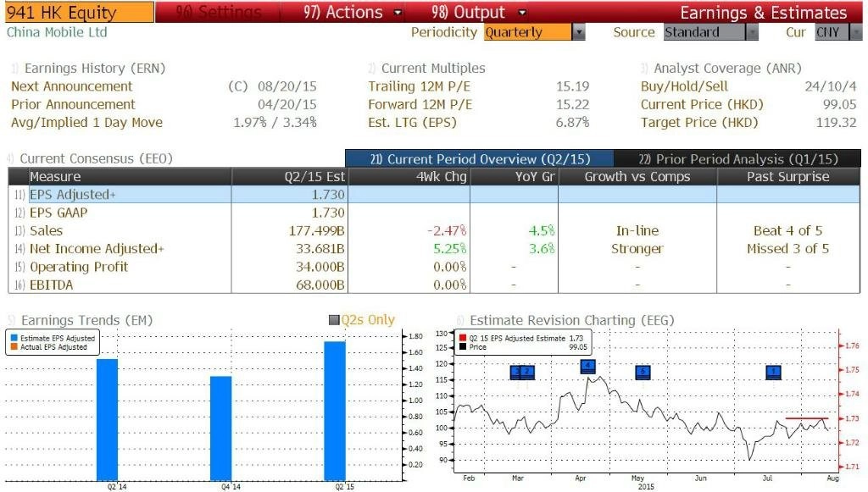Click the event marker numbered 2 in the EEG chart
The image size is (868, 492).
pos(528,372)
